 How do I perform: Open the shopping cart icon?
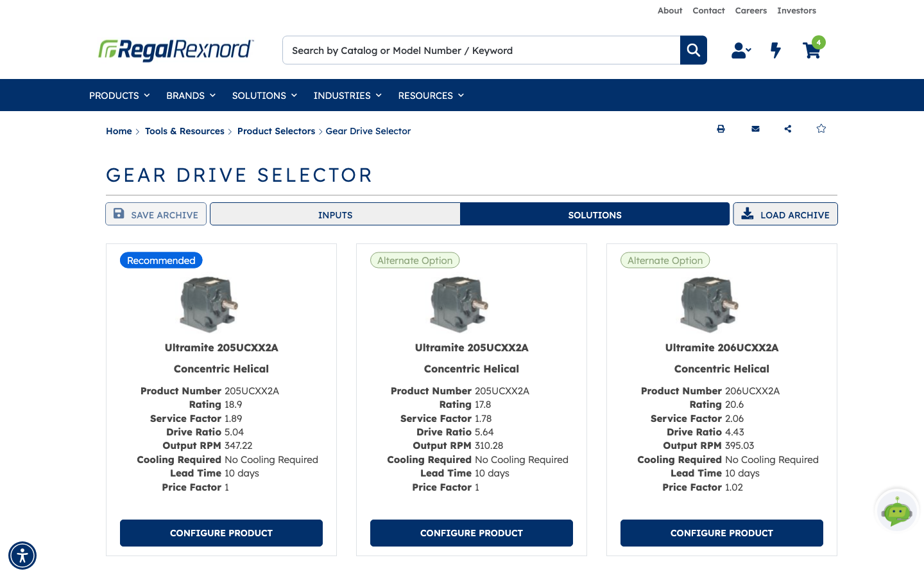[x=812, y=49]
